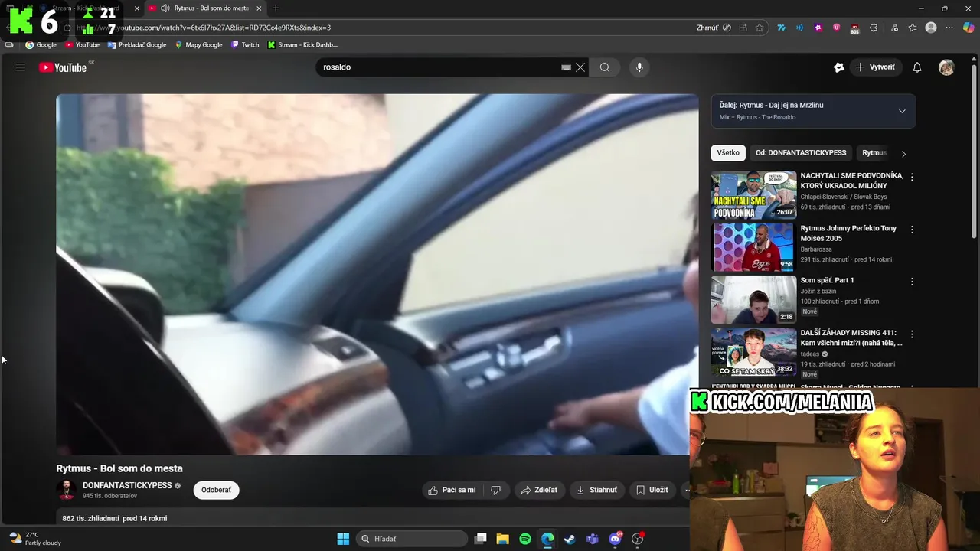980x551 pixels.
Task: Open YouTube notifications bell
Action: [x=917, y=67]
